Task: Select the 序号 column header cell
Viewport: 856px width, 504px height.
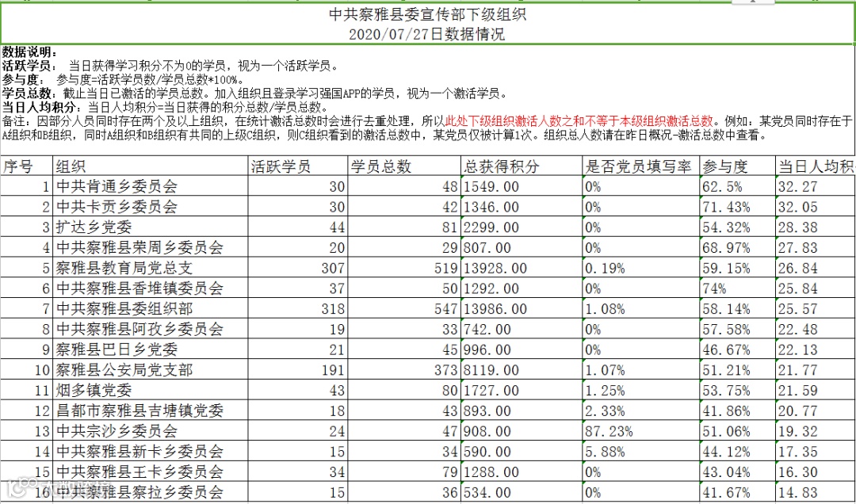Action: coord(27,166)
